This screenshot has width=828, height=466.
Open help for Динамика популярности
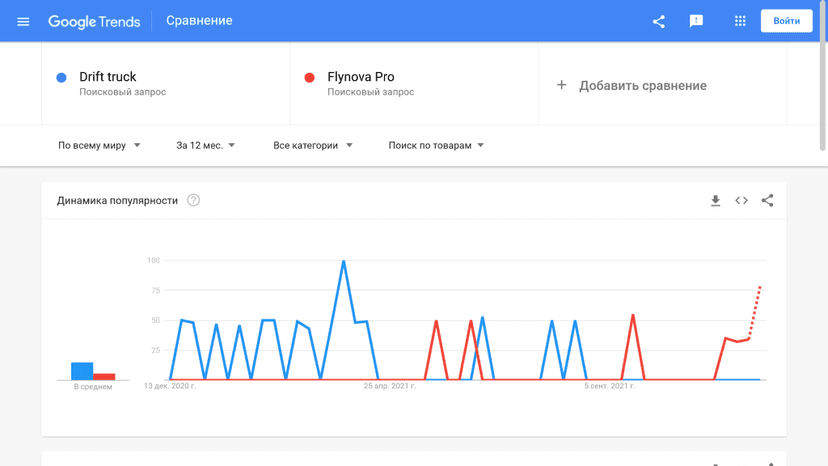point(193,200)
